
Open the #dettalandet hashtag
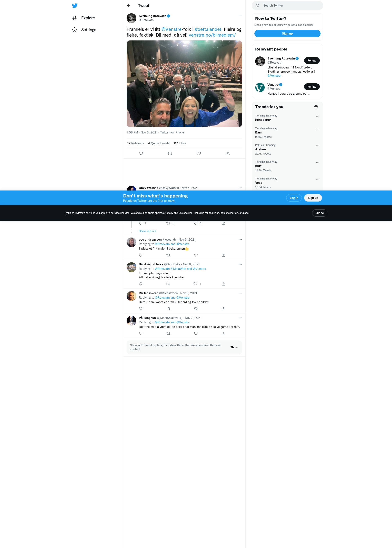pos(208,29)
